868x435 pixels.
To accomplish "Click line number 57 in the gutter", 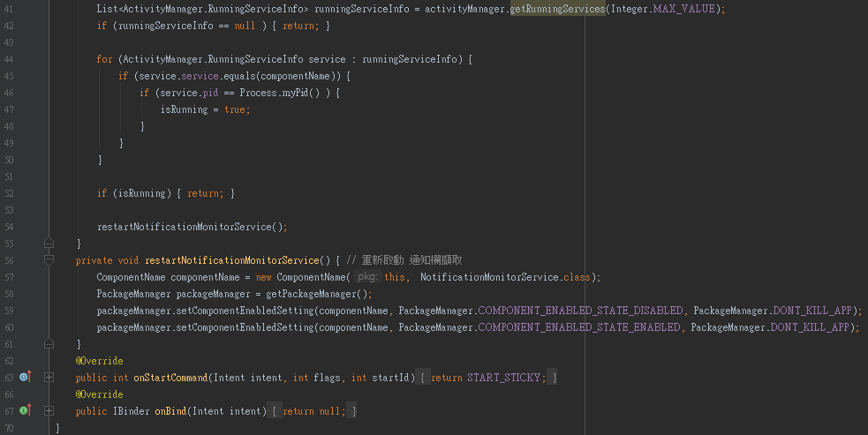I will (x=9, y=277).
